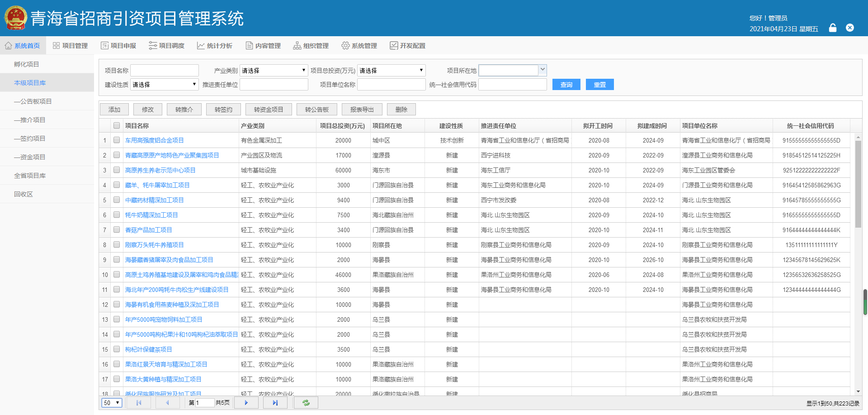This screenshot has height=415, width=868.
Task: Focus the 项目名称 input field
Action: pos(165,71)
